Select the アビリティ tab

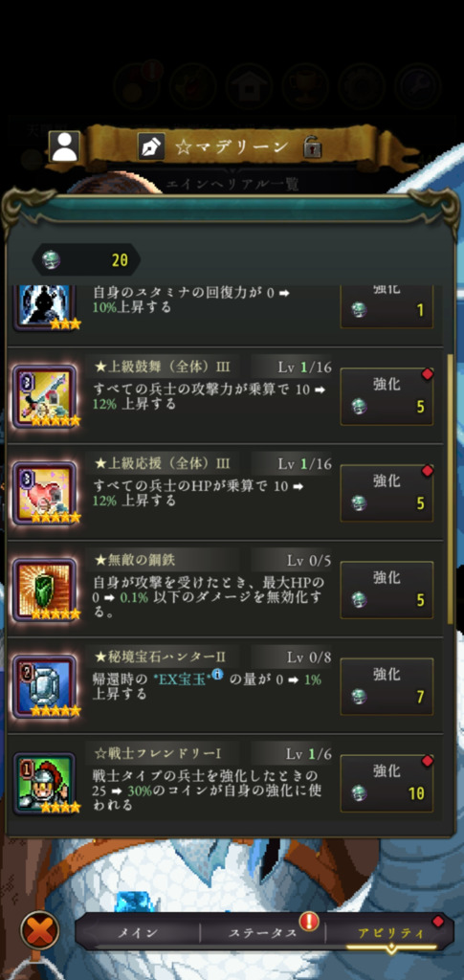390,933
